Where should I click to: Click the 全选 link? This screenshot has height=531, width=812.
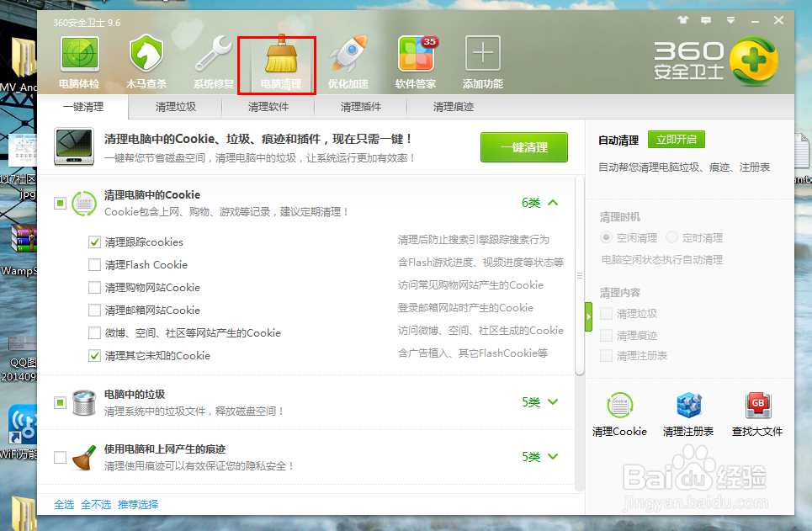(x=64, y=505)
